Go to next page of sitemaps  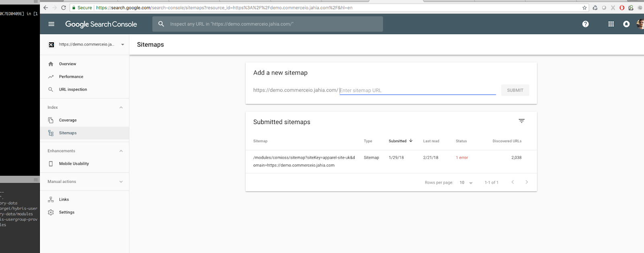[x=527, y=182]
